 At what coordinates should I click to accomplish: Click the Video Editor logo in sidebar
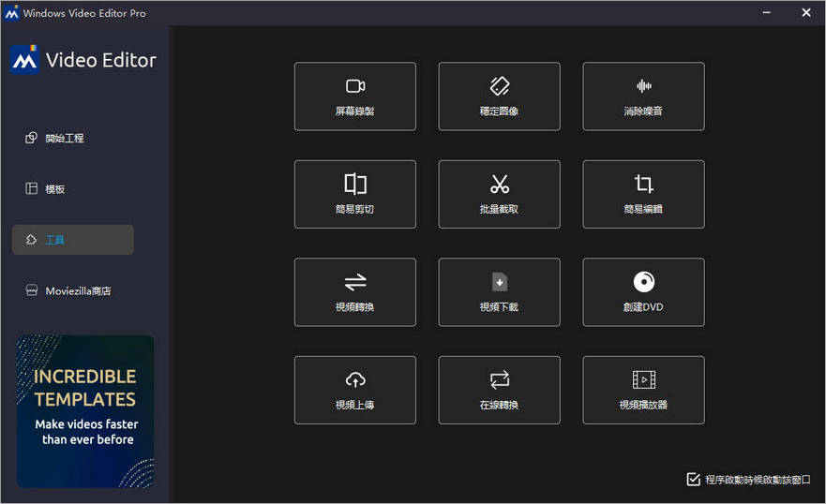tap(83, 59)
